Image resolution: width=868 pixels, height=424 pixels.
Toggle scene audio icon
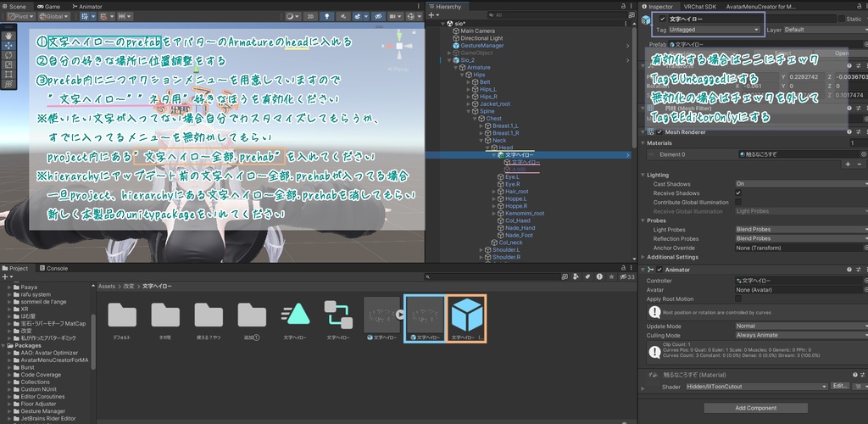coord(343,17)
